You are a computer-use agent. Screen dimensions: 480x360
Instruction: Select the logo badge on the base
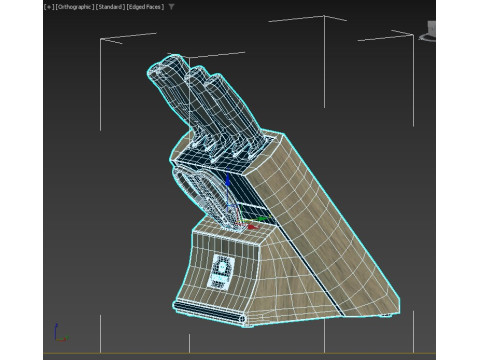222,271
